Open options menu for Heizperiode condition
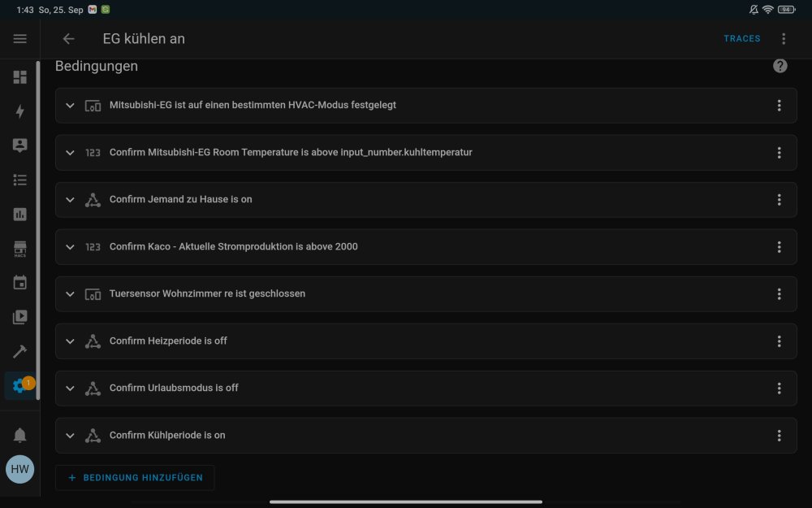This screenshot has width=812, height=508. (x=779, y=341)
